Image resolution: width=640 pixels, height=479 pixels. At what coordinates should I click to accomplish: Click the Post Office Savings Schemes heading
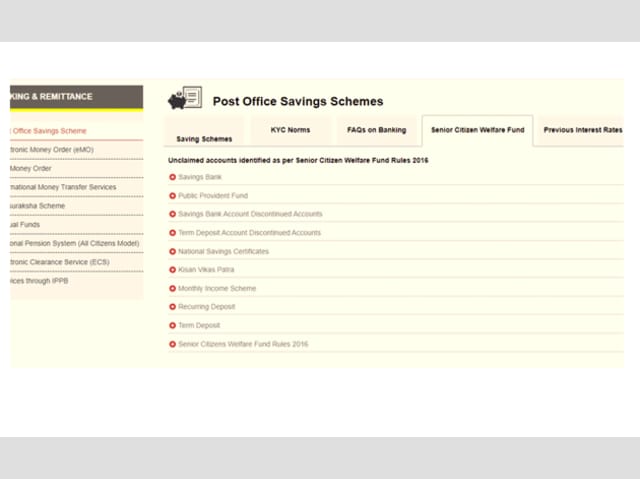point(298,102)
